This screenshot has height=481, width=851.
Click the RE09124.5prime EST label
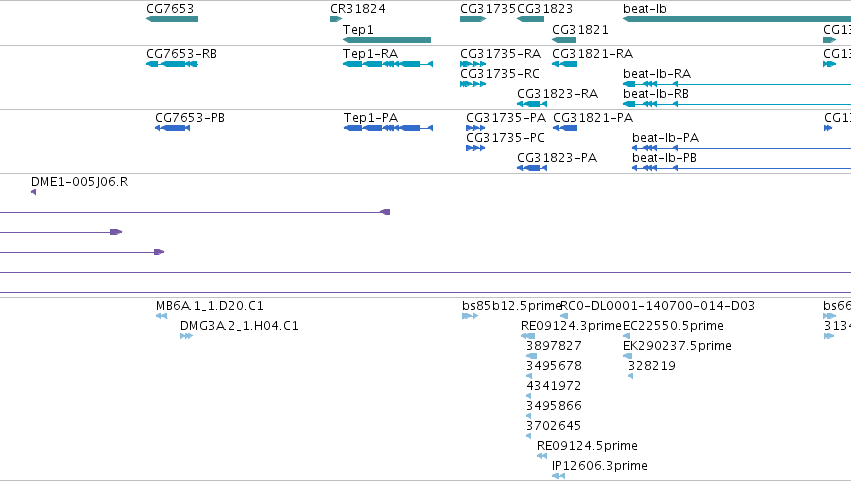(587, 446)
